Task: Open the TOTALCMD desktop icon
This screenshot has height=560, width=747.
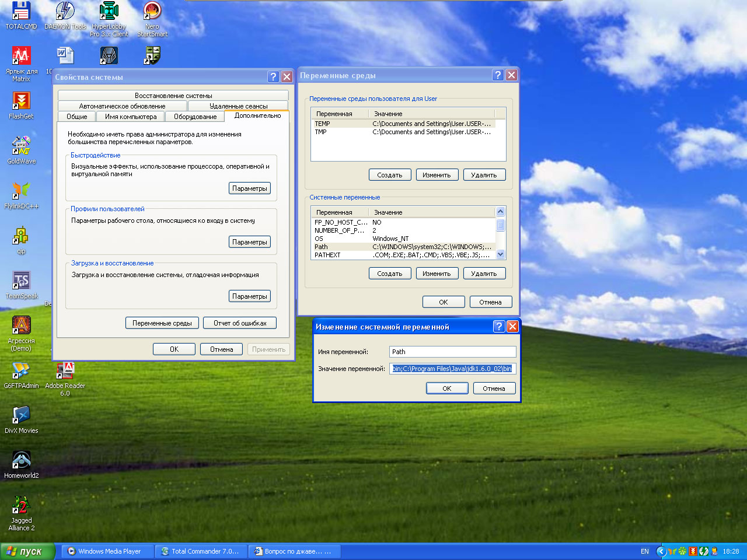Action: (21, 12)
